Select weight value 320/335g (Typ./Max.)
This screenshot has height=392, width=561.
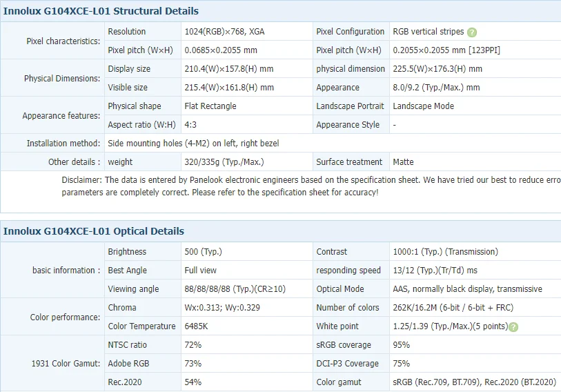pyautogui.click(x=224, y=161)
